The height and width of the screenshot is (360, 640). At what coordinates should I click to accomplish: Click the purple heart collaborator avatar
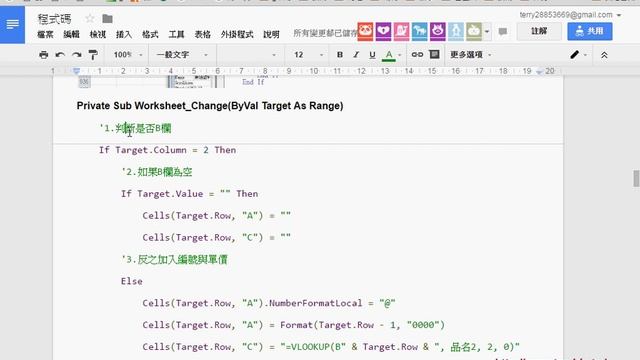[x=383, y=31]
